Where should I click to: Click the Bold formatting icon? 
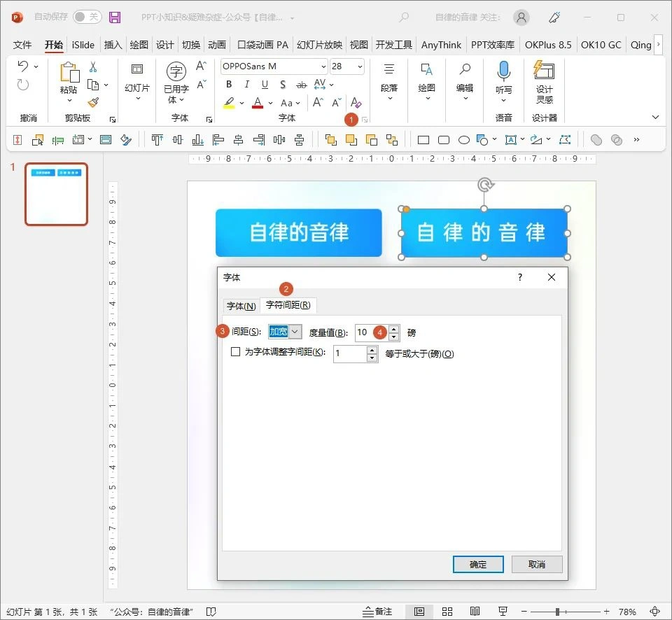(227, 84)
